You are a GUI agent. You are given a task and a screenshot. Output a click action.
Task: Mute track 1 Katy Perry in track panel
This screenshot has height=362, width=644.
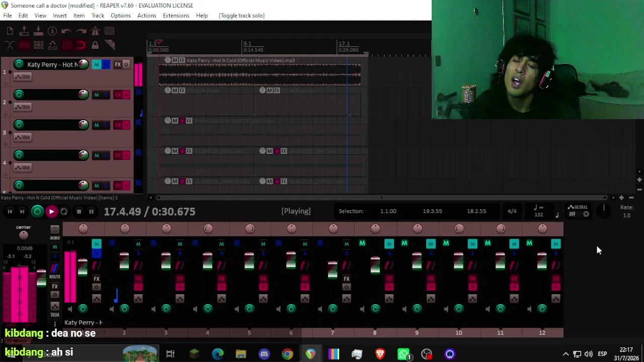click(97, 64)
